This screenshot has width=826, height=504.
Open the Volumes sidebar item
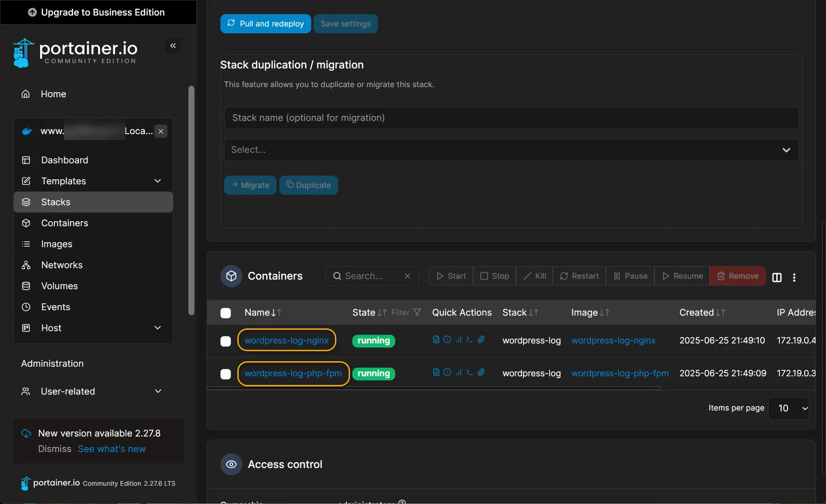[x=59, y=286]
